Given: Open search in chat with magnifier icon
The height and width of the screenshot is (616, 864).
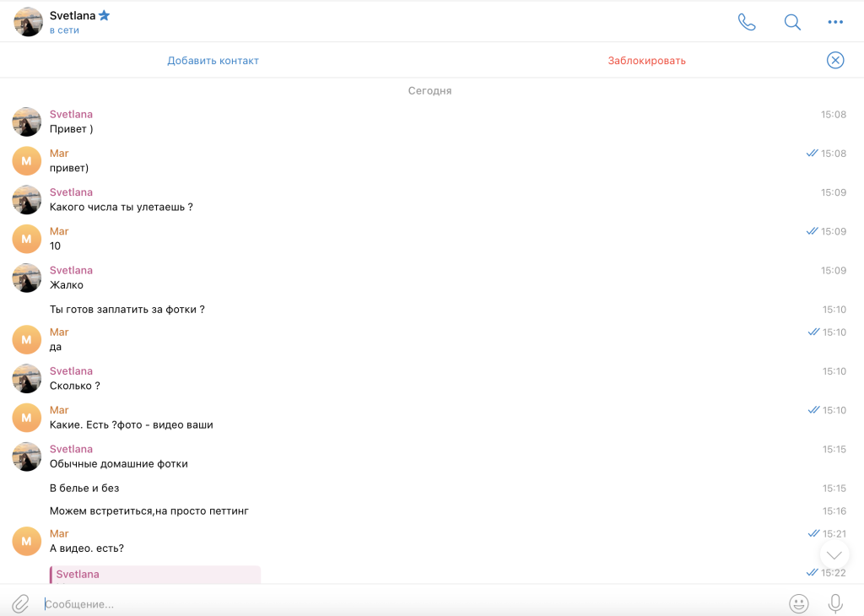Looking at the screenshot, I should 792,22.
